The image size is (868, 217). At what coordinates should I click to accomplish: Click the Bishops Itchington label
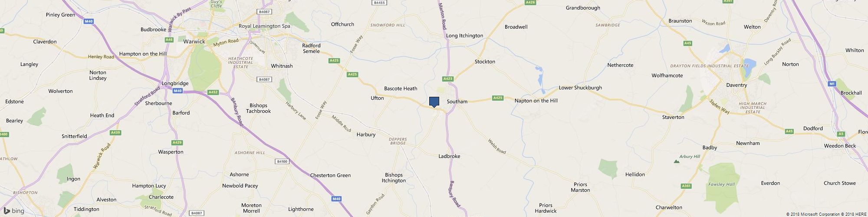pyautogui.click(x=394, y=178)
